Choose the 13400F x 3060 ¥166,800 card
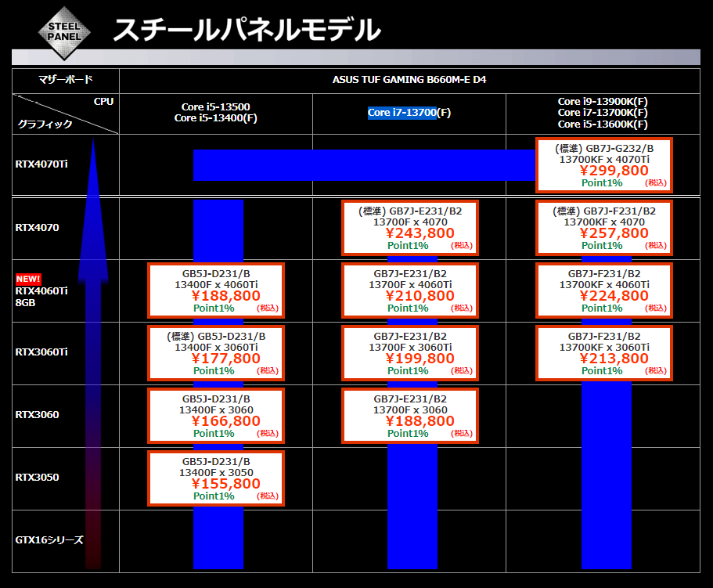The width and height of the screenshot is (713, 588). tap(216, 416)
